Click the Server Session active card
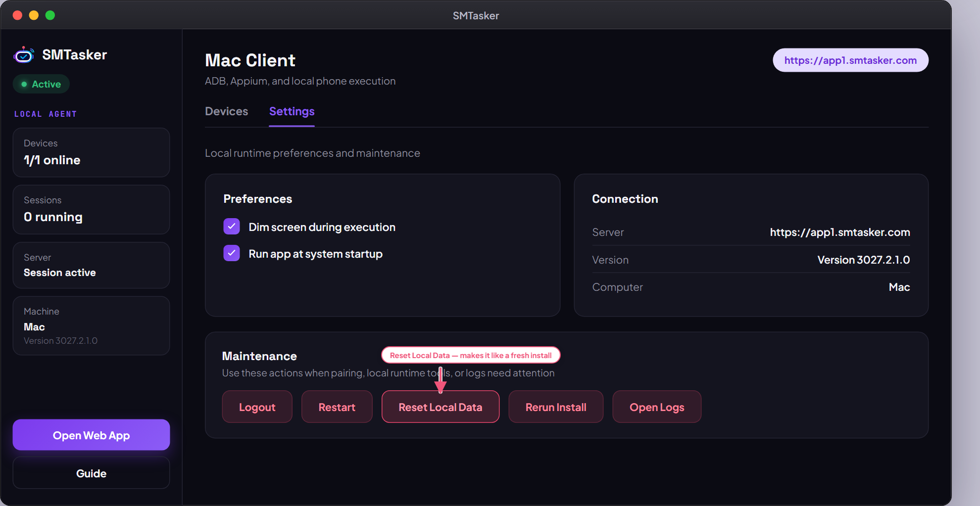Image resolution: width=980 pixels, height=506 pixels. pos(92,265)
